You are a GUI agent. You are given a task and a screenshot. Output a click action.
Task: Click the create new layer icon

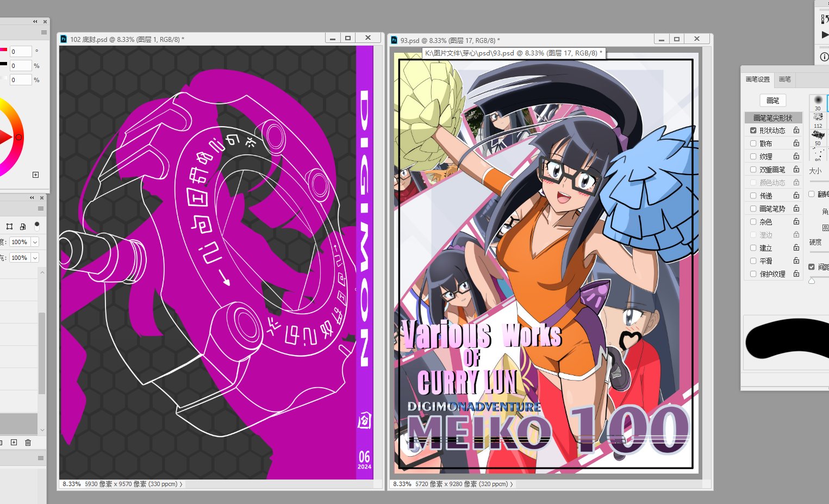click(x=14, y=443)
